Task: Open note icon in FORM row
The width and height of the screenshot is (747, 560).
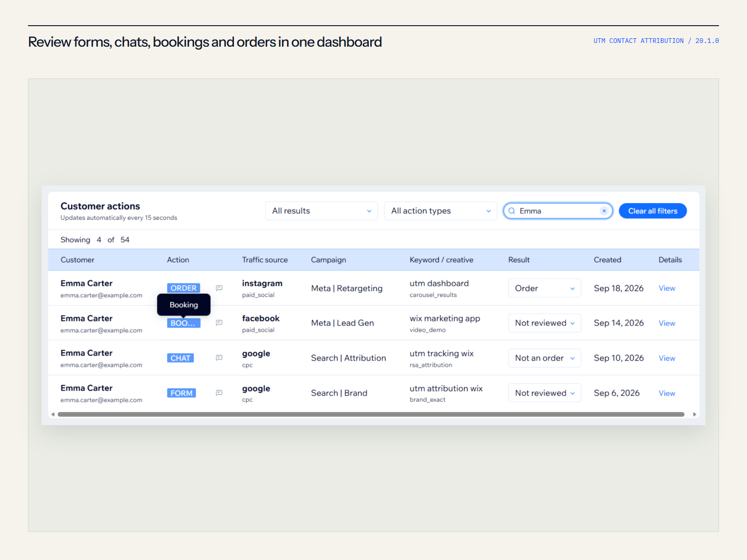Action: pyautogui.click(x=219, y=393)
